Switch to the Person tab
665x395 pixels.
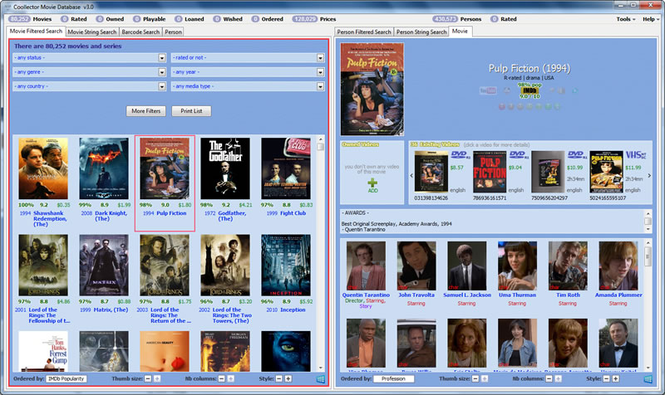[x=173, y=32]
